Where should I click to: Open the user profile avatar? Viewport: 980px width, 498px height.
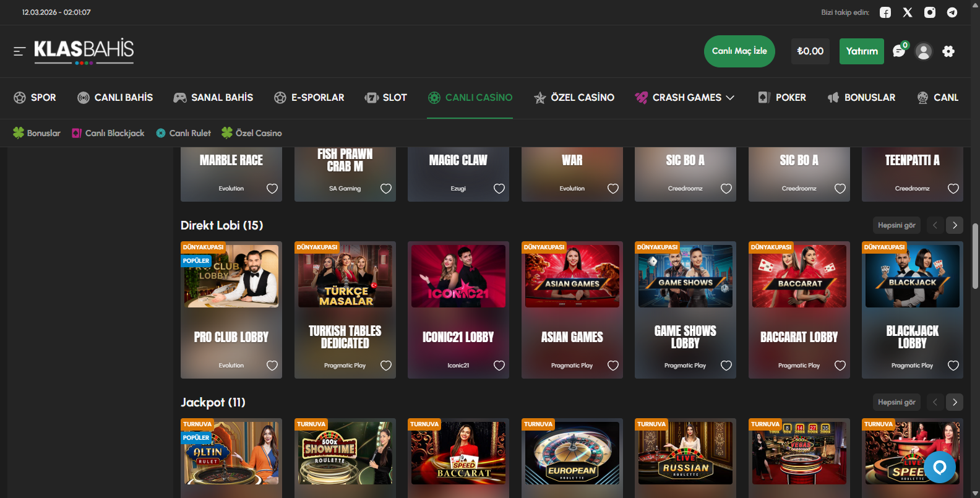coord(924,51)
